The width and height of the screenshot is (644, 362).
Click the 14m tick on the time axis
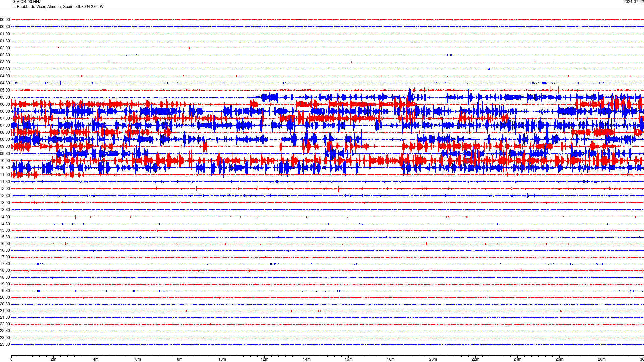click(x=307, y=359)
